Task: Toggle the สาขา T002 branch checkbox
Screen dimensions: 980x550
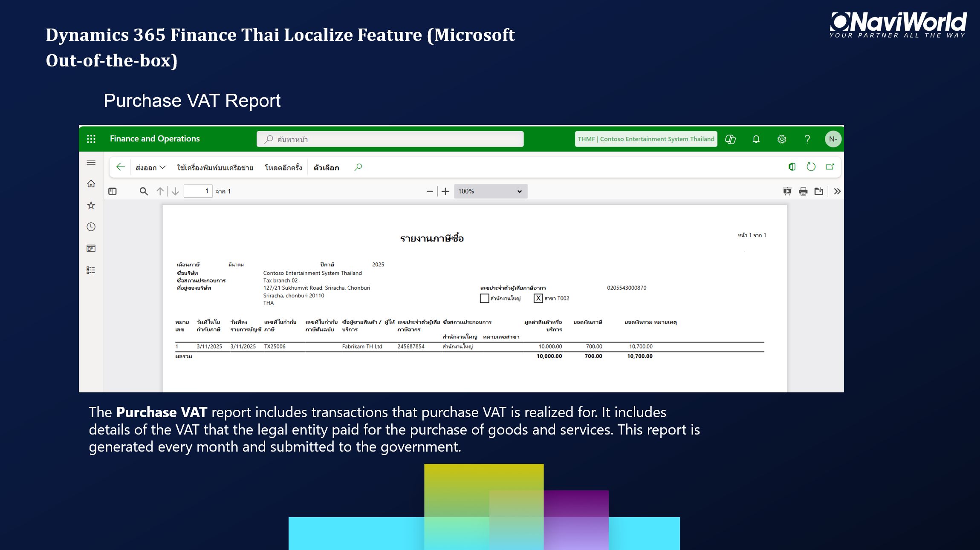Action: 538,298
